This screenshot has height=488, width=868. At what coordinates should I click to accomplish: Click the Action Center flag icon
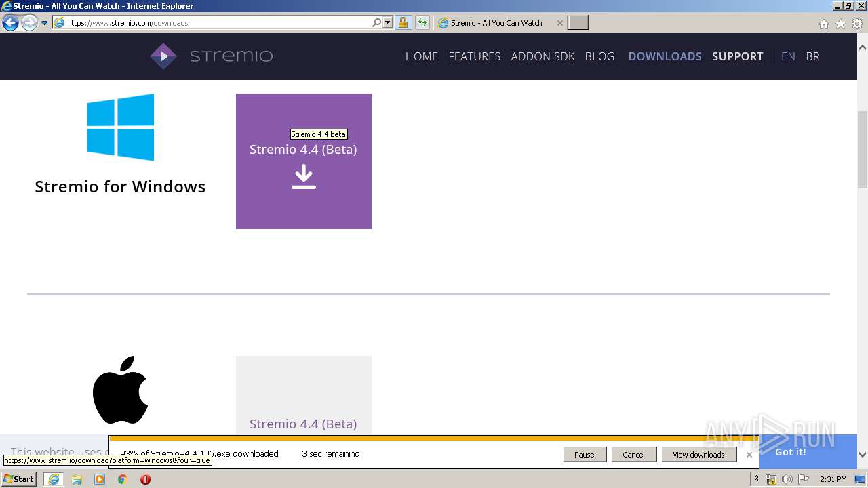pyautogui.click(x=804, y=479)
